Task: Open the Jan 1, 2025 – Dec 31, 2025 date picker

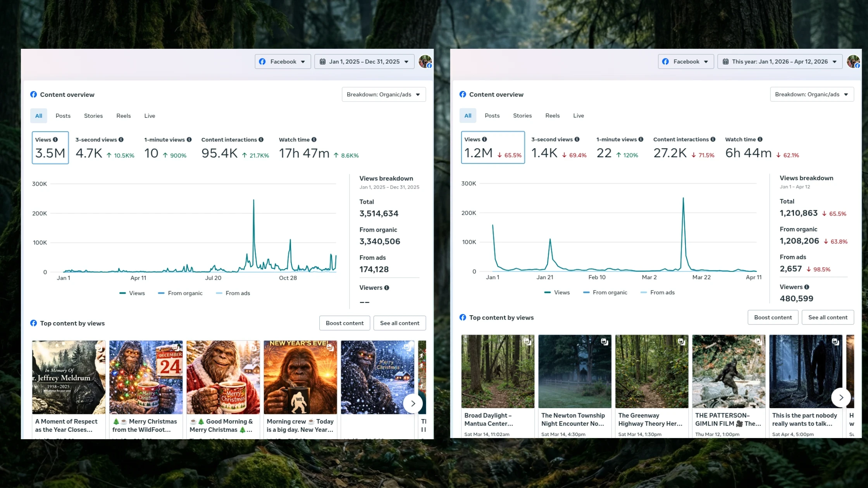Action: [x=364, y=62]
